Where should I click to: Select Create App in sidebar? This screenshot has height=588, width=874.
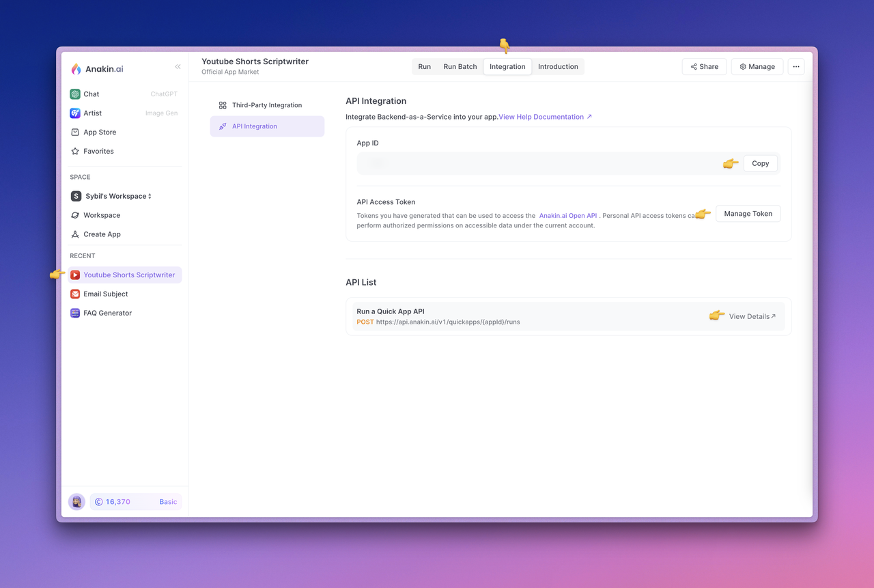[102, 235]
